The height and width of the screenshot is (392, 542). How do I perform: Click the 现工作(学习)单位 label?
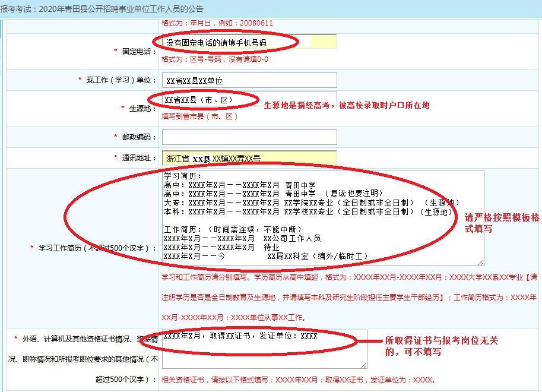pos(121,80)
